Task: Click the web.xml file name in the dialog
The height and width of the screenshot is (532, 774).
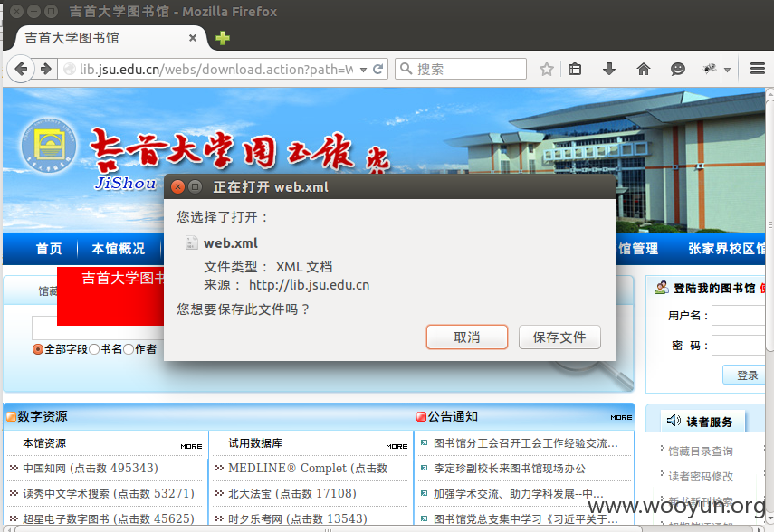Action: pyautogui.click(x=231, y=243)
